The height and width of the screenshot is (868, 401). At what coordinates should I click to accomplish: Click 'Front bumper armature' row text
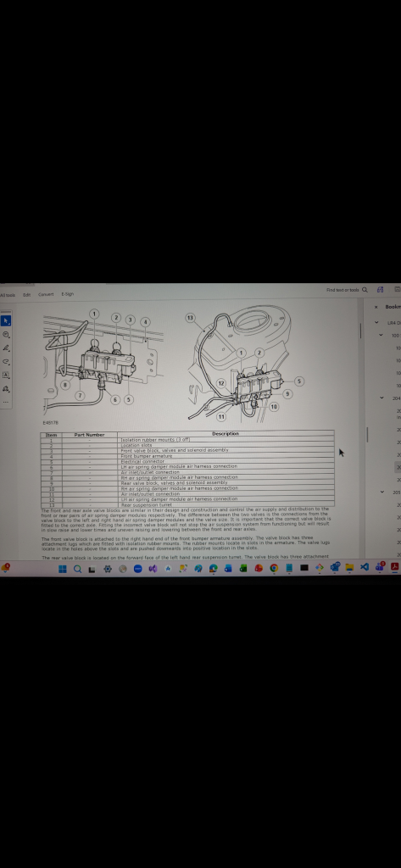pyautogui.click(x=146, y=455)
